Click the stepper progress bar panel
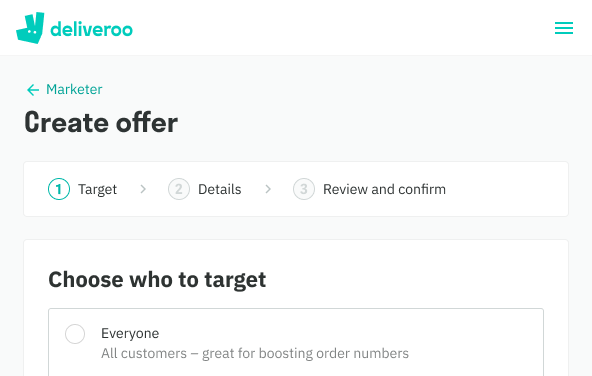This screenshot has width=592, height=376. (296, 189)
